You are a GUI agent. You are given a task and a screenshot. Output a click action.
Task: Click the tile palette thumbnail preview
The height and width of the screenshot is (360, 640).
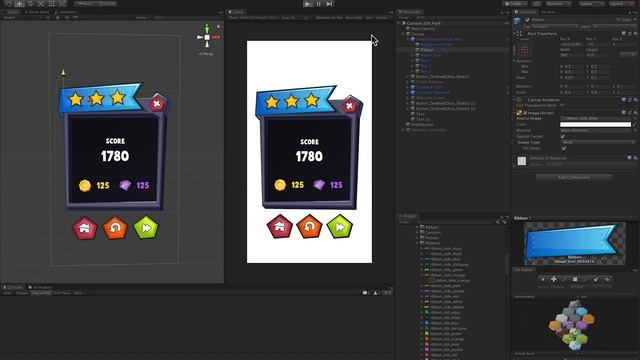(573, 325)
